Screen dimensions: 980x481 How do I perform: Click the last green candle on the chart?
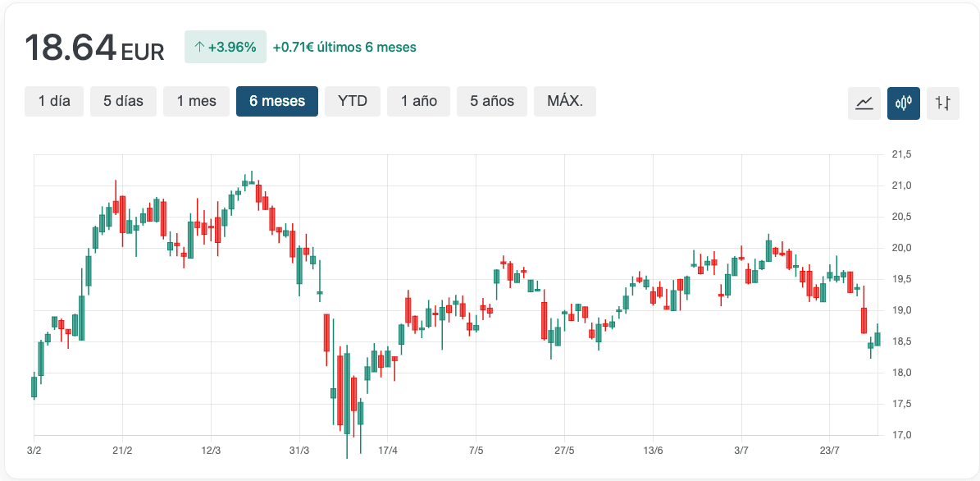[x=877, y=339]
